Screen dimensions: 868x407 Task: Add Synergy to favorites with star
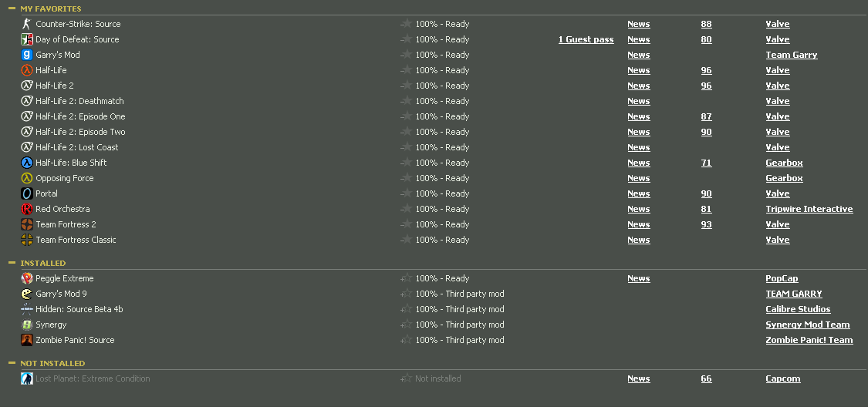click(406, 324)
